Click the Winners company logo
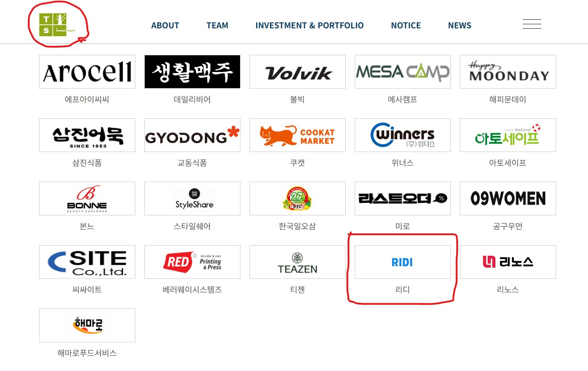This screenshot has height=371, width=588. tap(403, 135)
